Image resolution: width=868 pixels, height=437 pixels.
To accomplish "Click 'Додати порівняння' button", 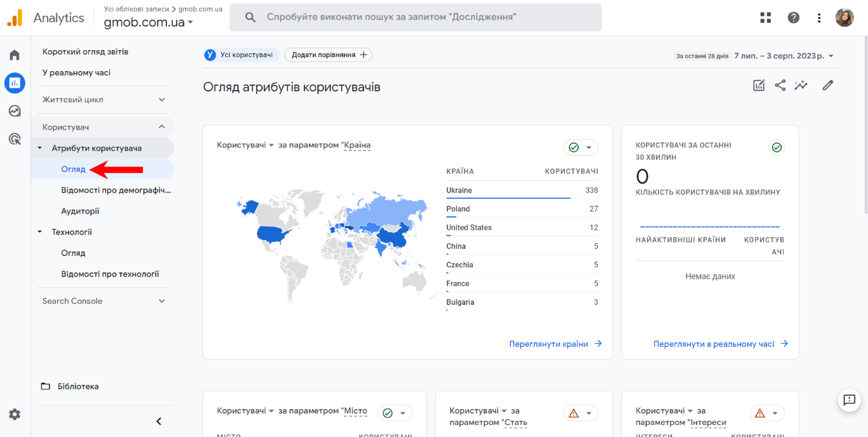I will pos(328,55).
